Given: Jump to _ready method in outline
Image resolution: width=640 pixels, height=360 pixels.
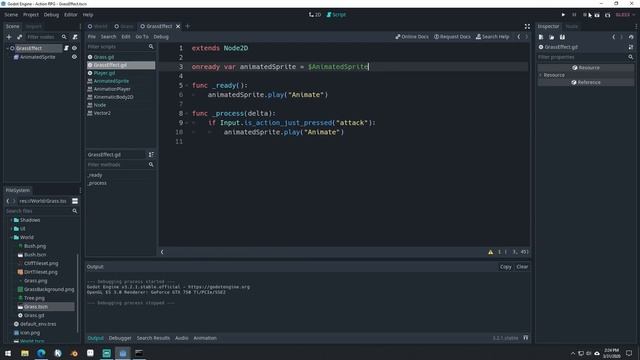Looking at the screenshot, I should click(95, 175).
